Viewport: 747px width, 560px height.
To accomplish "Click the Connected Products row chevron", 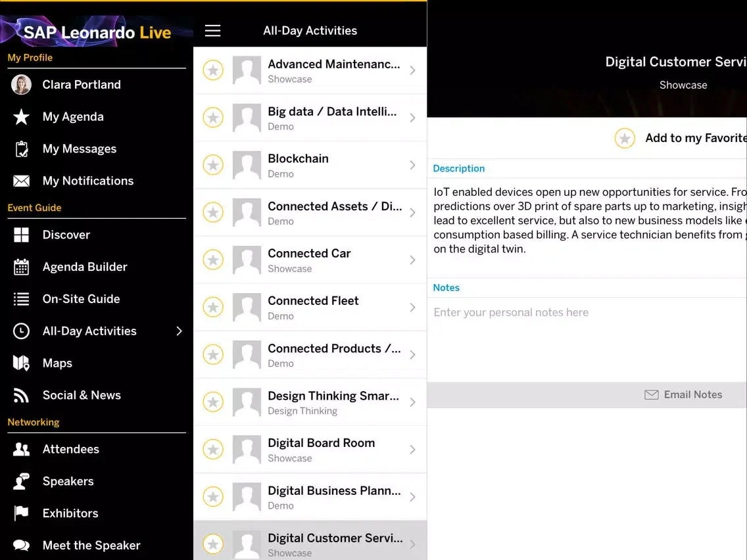I will pos(412,355).
